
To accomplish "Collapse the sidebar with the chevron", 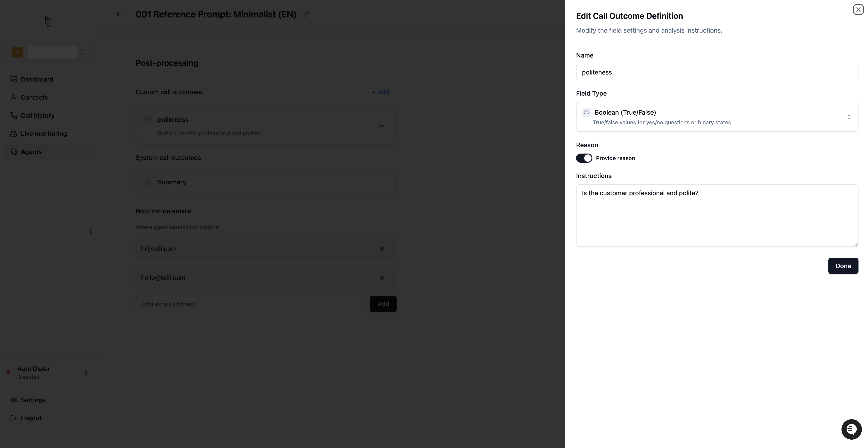I will point(91,231).
